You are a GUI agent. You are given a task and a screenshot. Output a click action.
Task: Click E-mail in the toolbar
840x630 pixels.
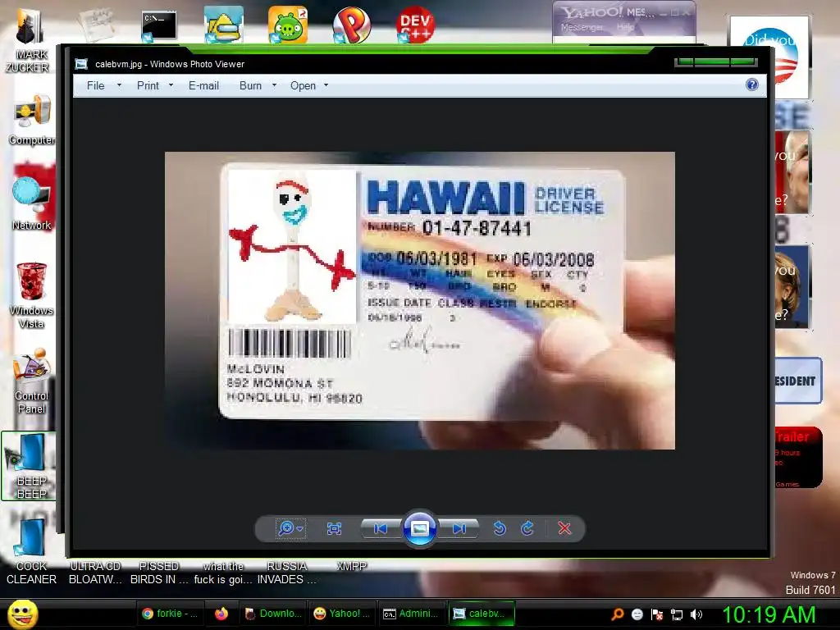click(x=203, y=85)
